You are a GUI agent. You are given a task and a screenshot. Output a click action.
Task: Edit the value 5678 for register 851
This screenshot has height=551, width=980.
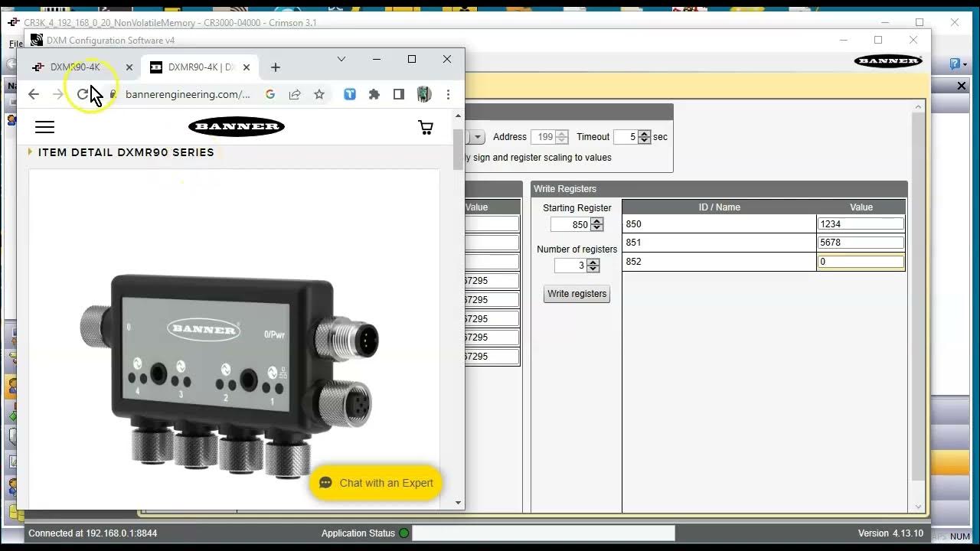coord(861,243)
